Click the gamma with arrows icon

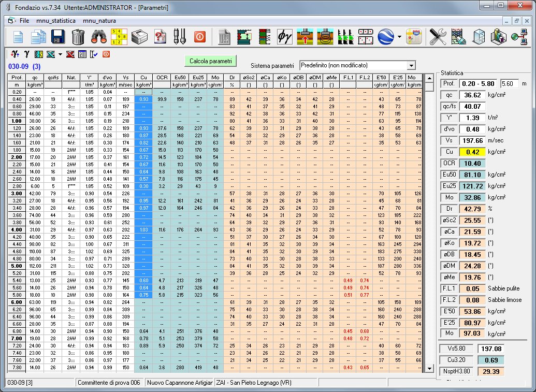pyautogui.click(x=15, y=54)
